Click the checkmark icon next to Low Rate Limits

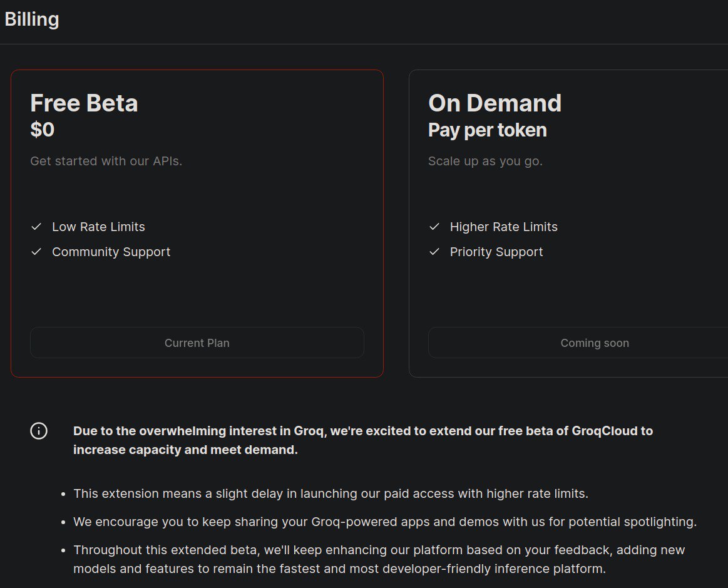(x=36, y=227)
